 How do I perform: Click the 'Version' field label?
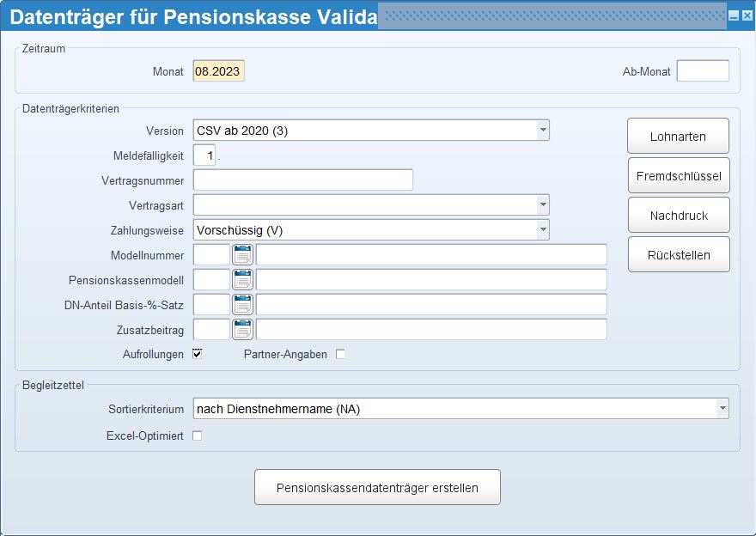tap(165, 131)
